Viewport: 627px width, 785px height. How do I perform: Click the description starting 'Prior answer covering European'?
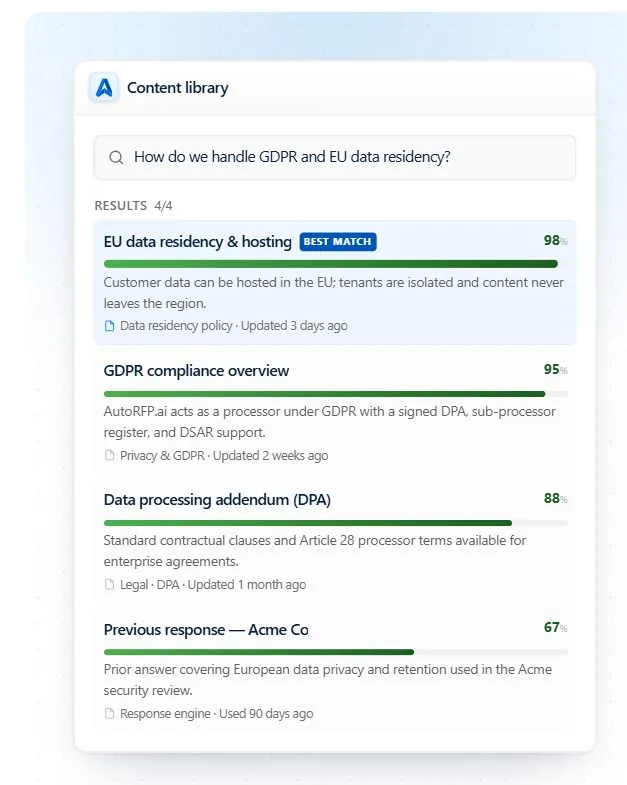[x=328, y=680]
